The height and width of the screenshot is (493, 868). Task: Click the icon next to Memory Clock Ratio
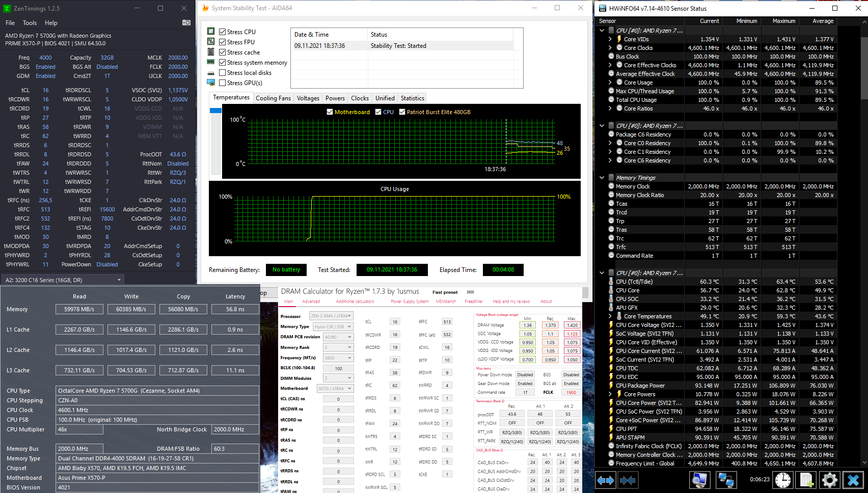click(x=611, y=195)
